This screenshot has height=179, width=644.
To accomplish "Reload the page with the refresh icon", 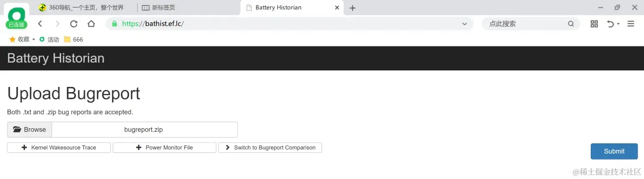I will coord(74,24).
